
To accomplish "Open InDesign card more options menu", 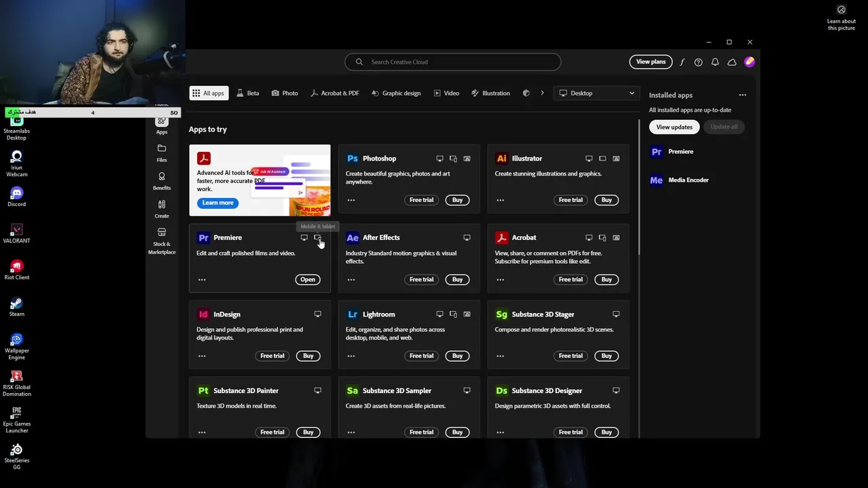I will [x=201, y=357].
